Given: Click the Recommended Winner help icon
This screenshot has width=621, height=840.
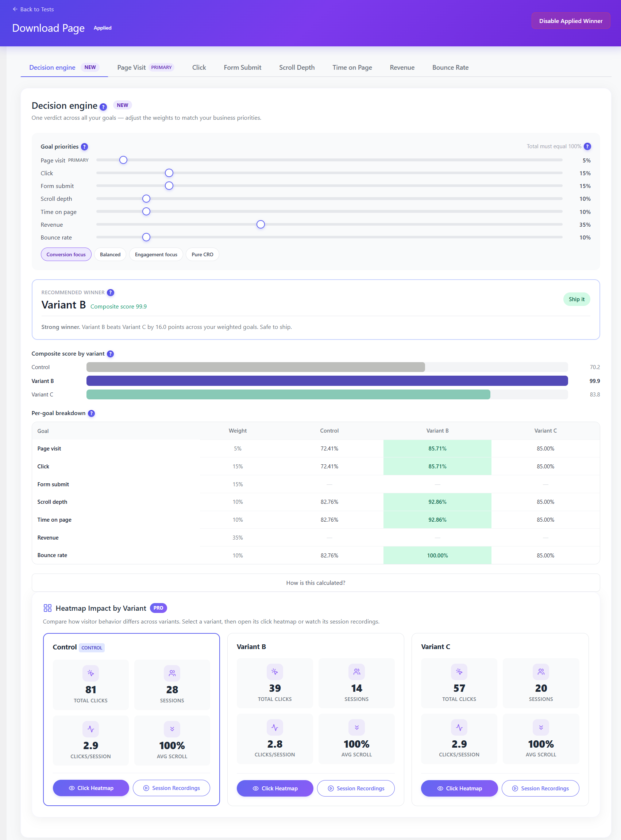Looking at the screenshot, I should [x=111, y=292].
